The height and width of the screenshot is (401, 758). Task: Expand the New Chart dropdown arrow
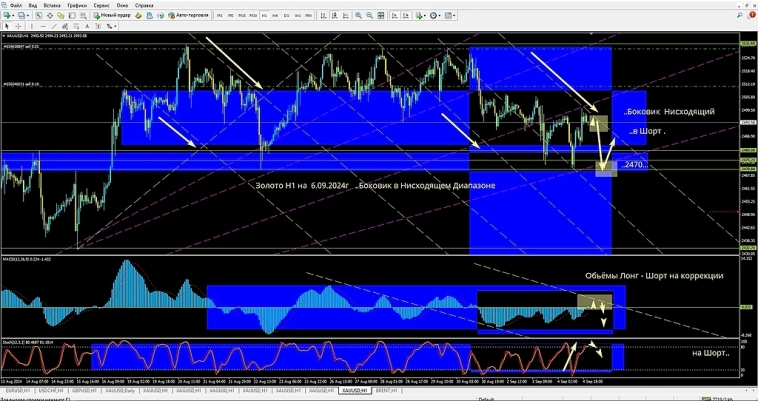[x=13, y=15]
